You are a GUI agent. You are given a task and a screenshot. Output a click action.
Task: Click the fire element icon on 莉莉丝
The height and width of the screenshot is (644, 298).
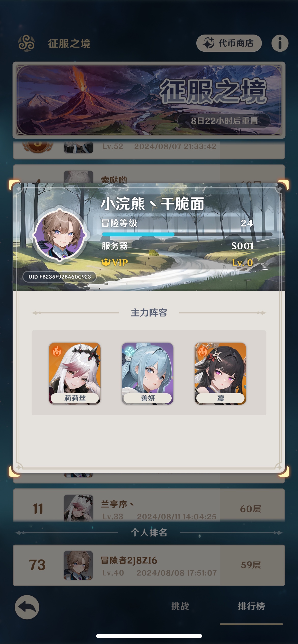point(57,351)
